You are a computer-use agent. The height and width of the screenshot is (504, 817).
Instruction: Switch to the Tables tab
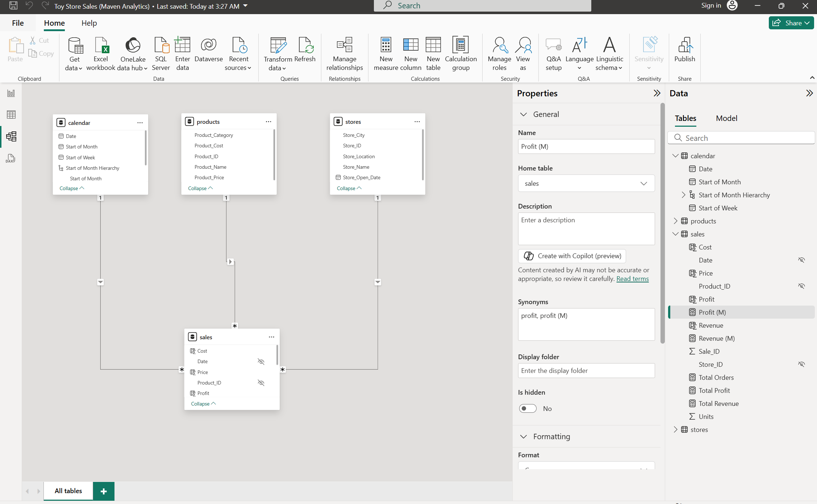[x=685, y=118]
